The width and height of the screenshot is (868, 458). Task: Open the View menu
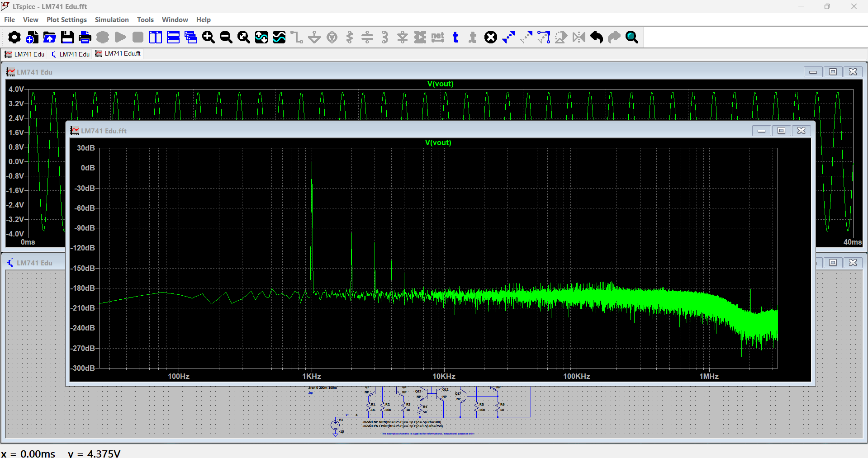(x=31, y=20)
